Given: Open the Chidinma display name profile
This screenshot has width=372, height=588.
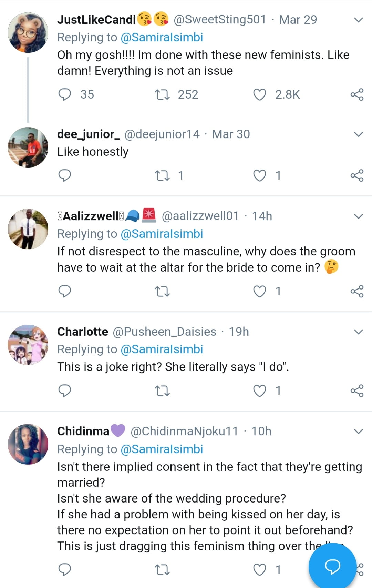Looking at the screenshot, I should pyautogui.click(x=83, y=431).
